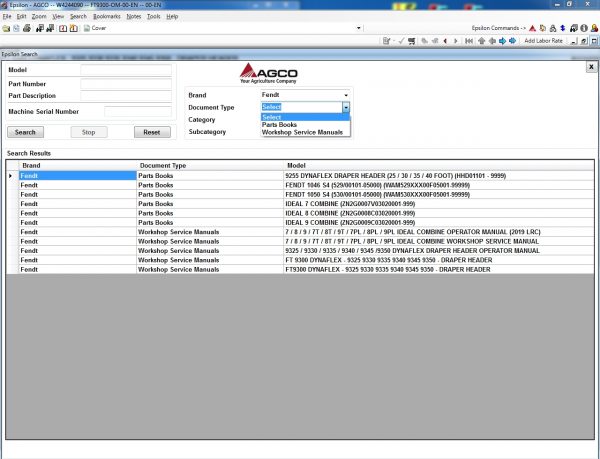Screen dimensions: 600x459
Task: Click the selected Fendt brand cell
Action: click(x=78, y=176)
